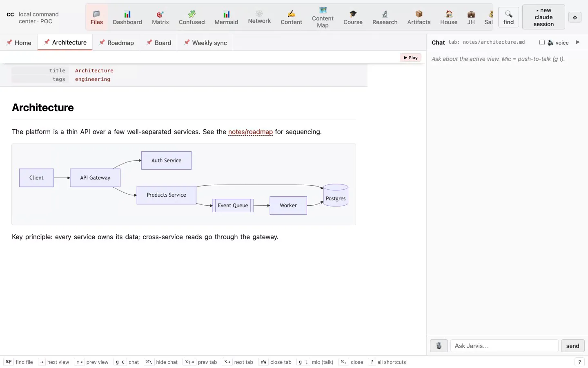Click the mic (talk) shortcut hint
The image size is (588, 368).
[x=316, y=362]
